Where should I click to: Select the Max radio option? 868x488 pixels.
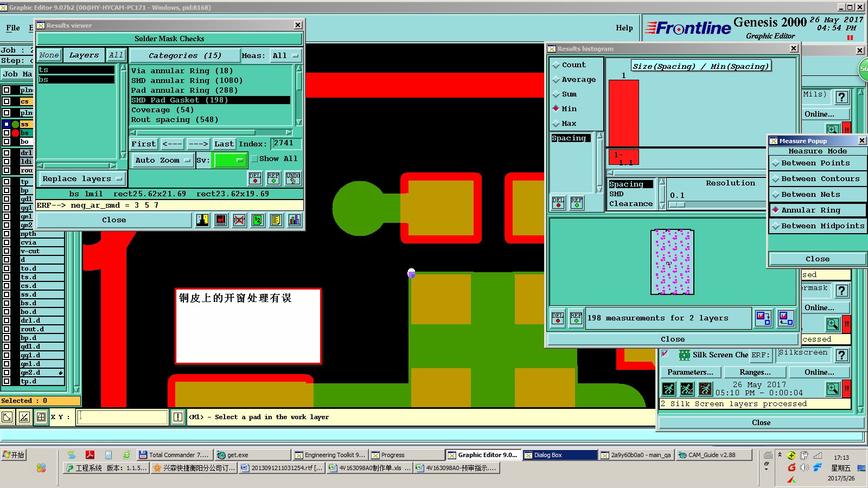[x=564, y=123]
